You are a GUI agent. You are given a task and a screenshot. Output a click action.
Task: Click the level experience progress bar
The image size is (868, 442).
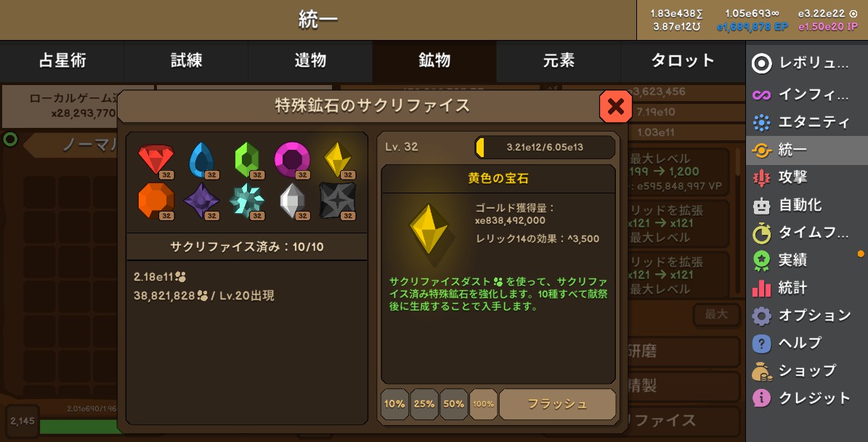point(545,148)
